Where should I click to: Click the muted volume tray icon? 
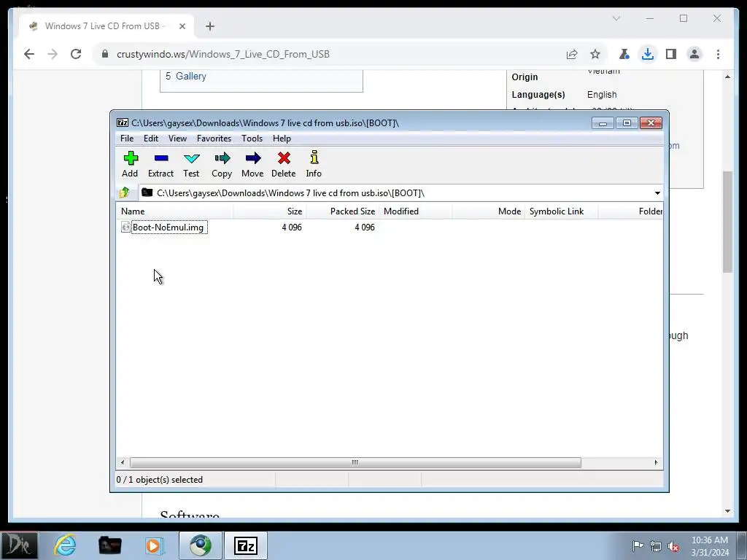point(673,547)
